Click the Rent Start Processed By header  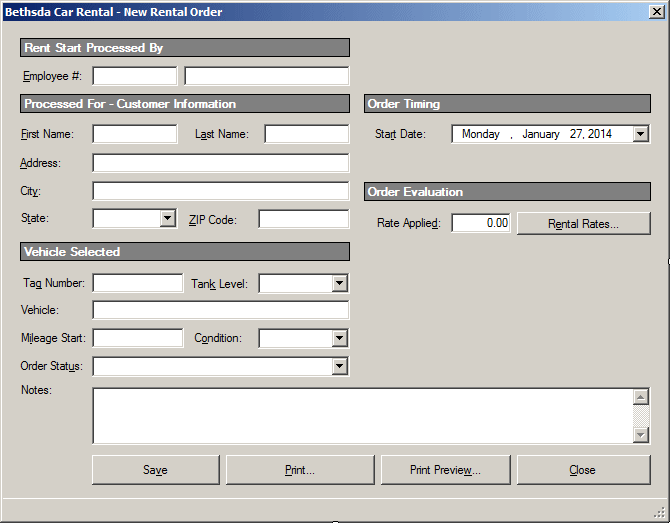tap(185, 48)
